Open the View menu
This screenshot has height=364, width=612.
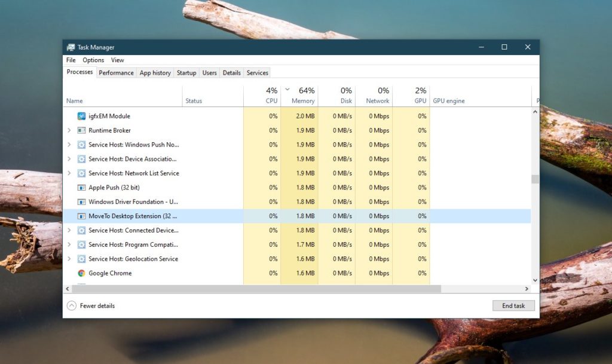click(117, 60)
